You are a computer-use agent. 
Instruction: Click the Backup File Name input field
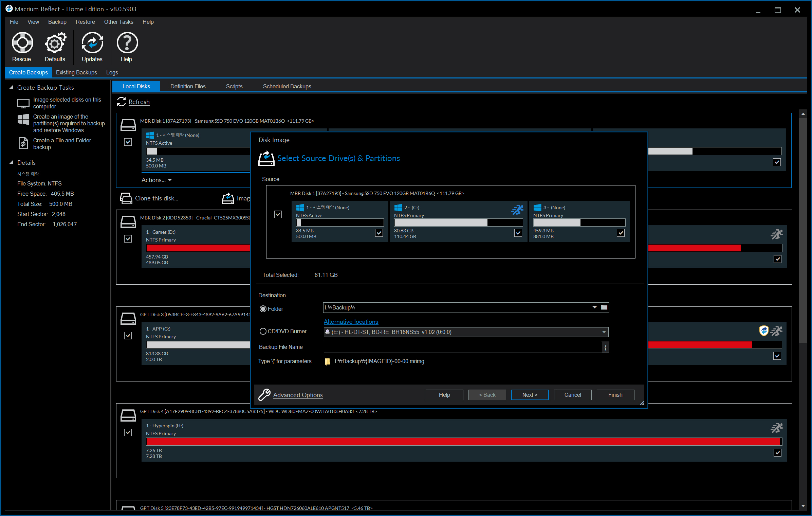[x=463, y=347]
